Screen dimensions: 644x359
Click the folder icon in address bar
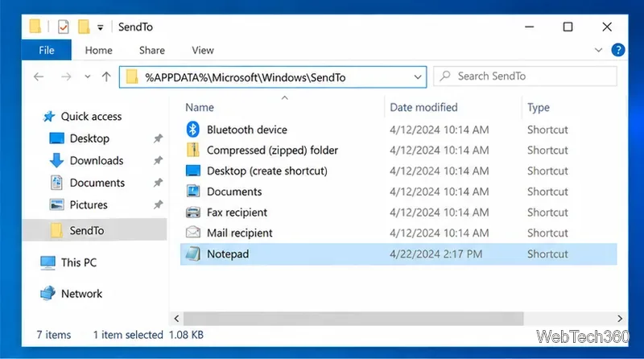coord(132,76)
